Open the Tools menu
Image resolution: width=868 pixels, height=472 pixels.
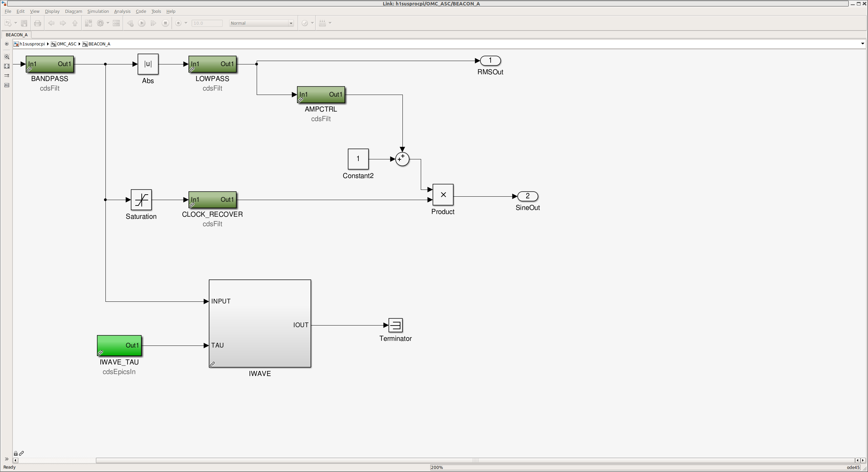156,11
